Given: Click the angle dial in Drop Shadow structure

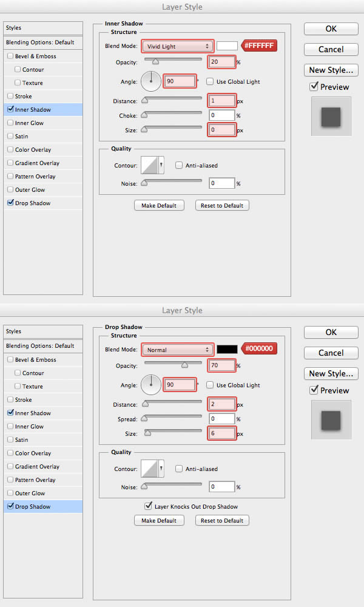Looking at the screenshot, I should [151, 384].
